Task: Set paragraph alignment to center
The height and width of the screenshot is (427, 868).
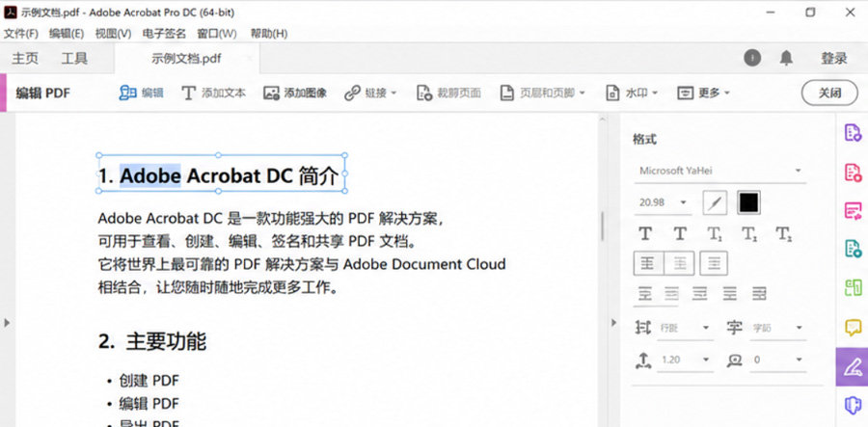Action: click(671, 294)
